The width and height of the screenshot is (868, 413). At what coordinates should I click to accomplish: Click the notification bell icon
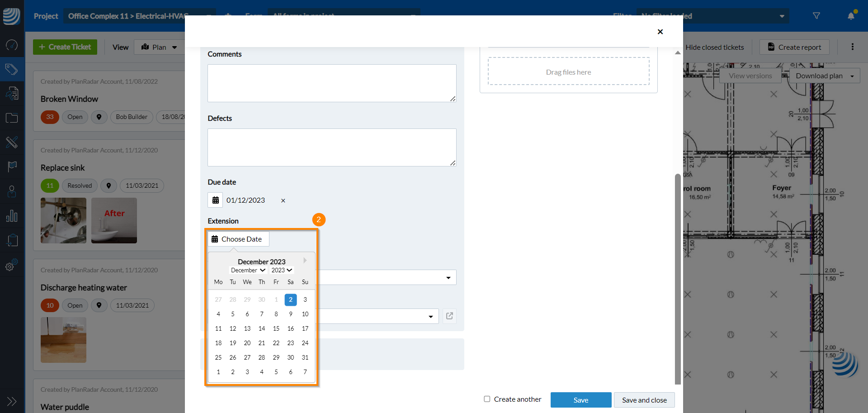tap(851, 16)
